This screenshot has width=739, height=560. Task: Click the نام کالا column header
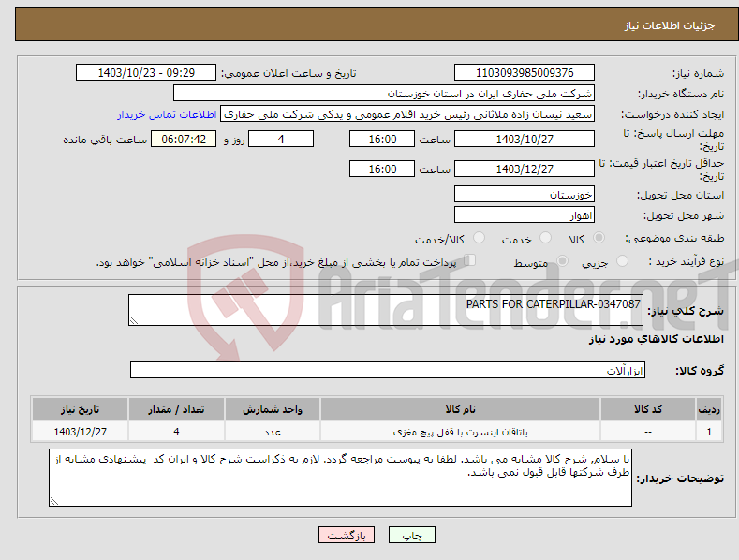tap(460, 409)
